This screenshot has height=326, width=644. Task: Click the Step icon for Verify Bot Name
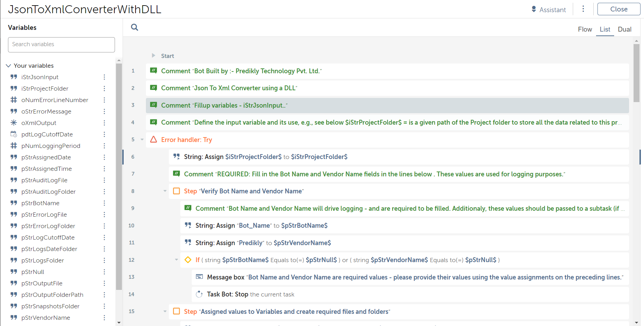coord(176,191)
